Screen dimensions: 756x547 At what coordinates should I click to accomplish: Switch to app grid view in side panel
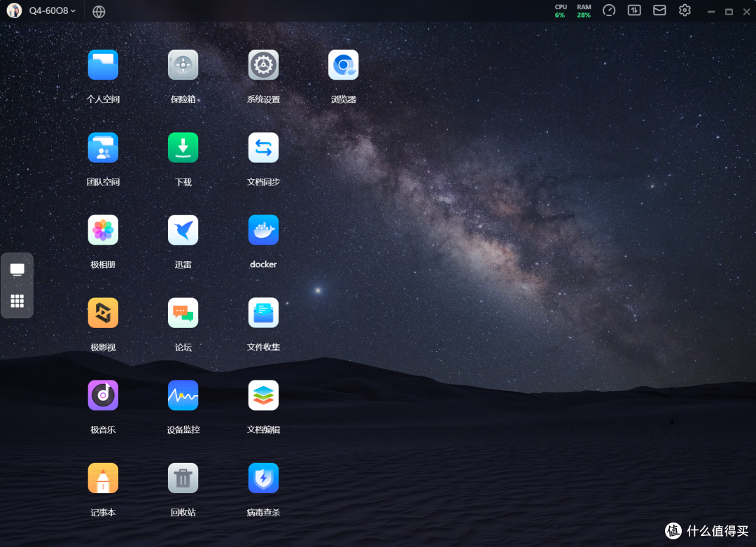tap(17, 301)
